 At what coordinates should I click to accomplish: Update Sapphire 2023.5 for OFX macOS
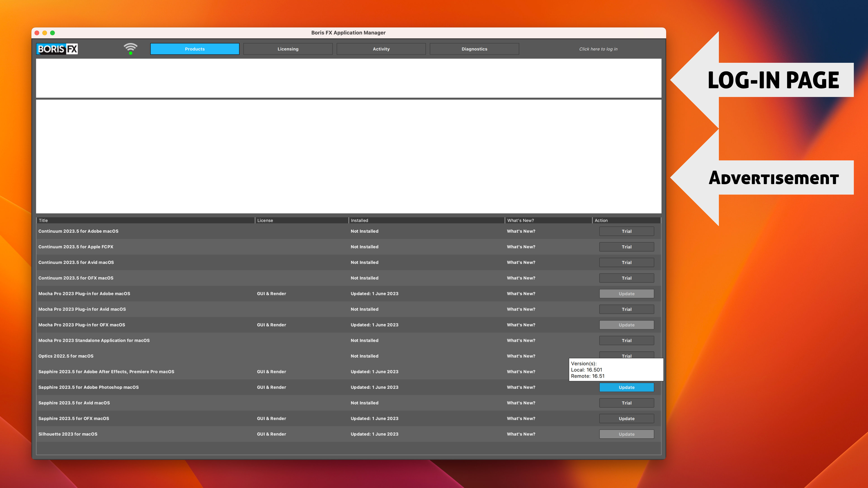tap(626, 419)
